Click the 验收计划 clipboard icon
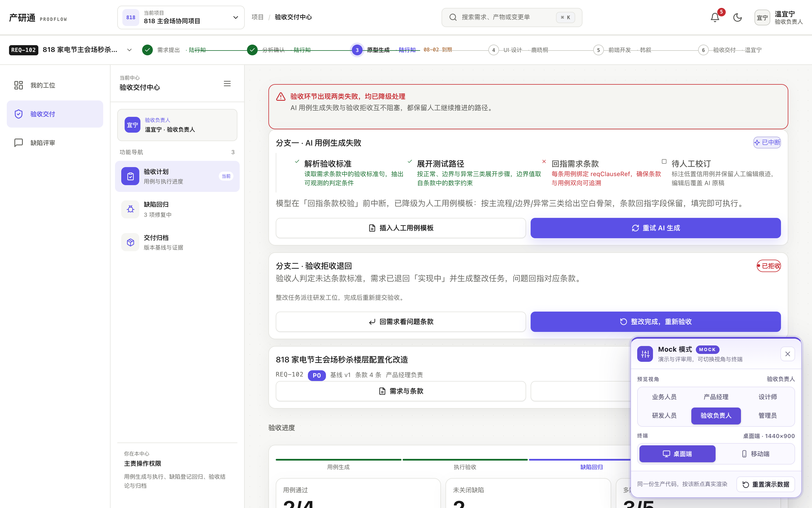Image resolution: width=812 pixels, height=508 pixels. pos(130,176)
